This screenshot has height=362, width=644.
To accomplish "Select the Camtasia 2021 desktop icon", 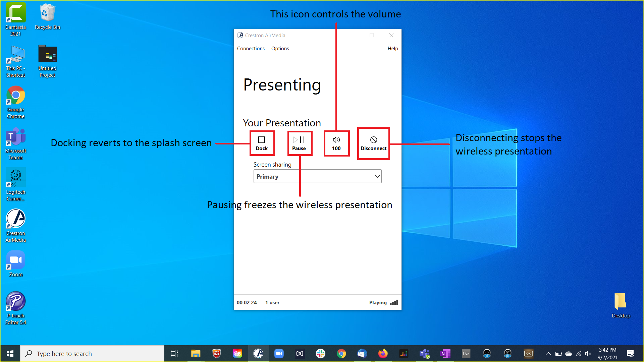I will pos(15,20).
